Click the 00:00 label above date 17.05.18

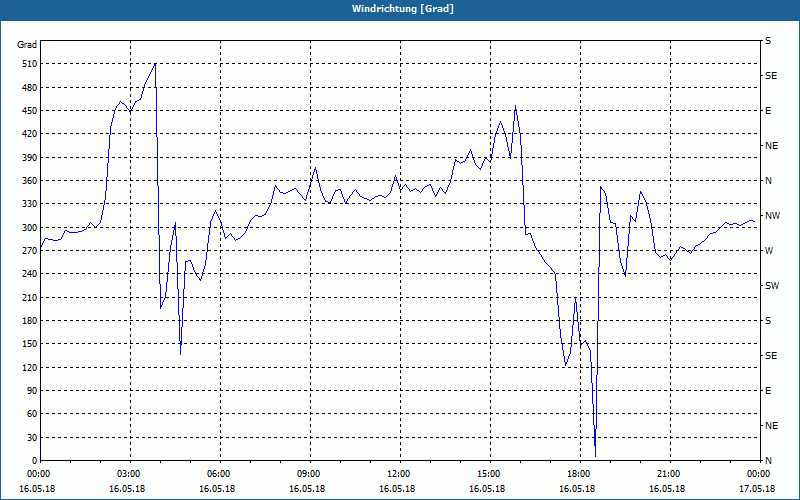(x=760, y=474)
